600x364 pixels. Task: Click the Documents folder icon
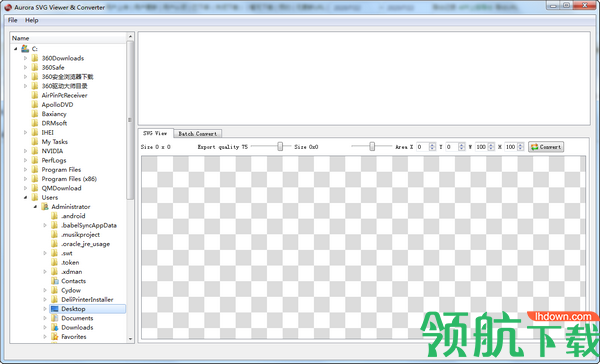coord(54,318)
